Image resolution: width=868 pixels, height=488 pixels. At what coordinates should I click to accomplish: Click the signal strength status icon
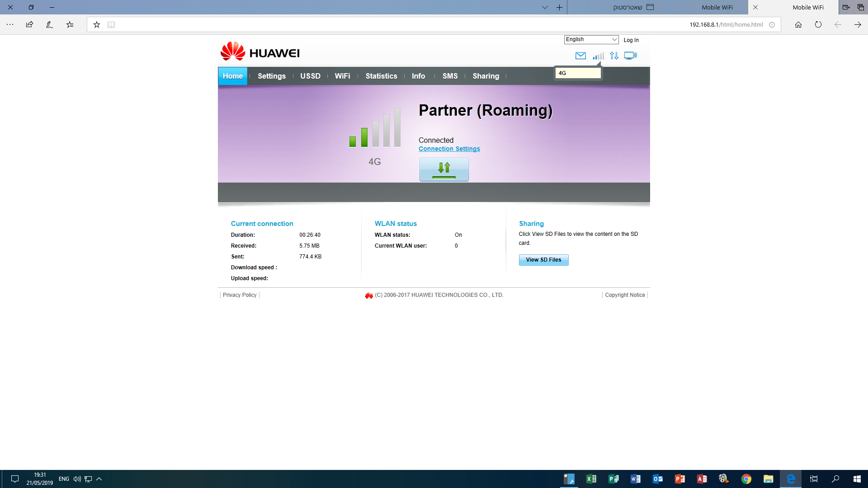coord(598,56)
